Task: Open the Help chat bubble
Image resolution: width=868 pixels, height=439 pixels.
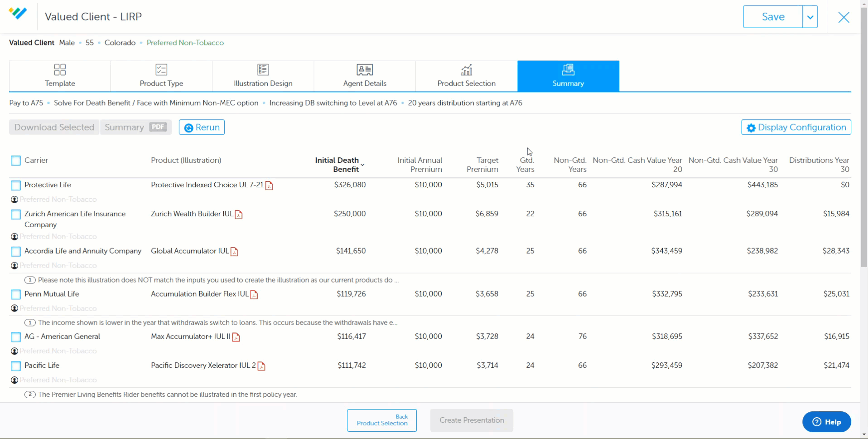Action: coord(827,422)
